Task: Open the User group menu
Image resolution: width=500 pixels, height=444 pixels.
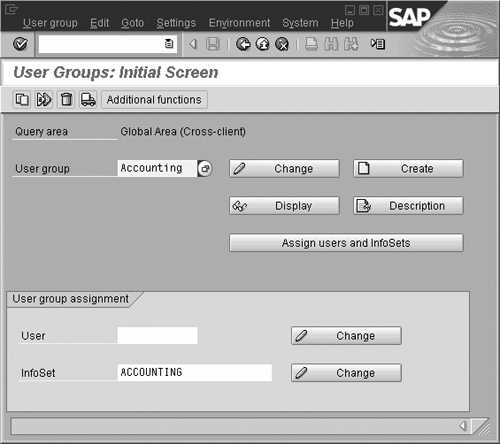Action: (50, 23)
